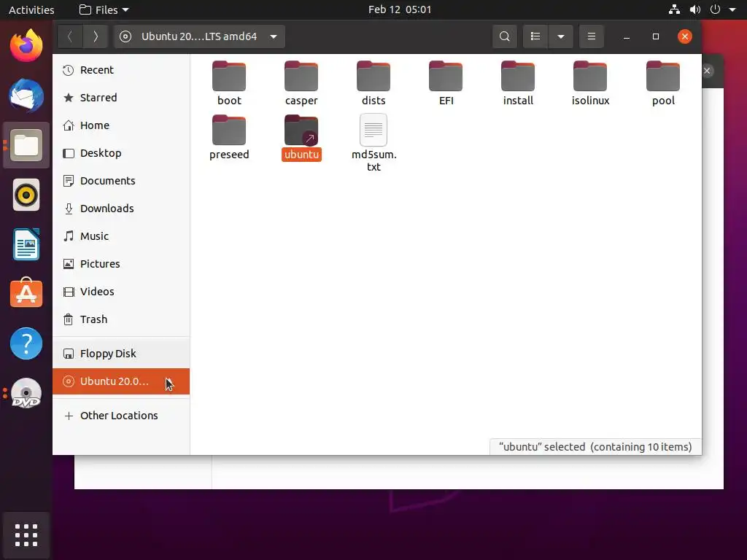Viewport: 747px width, 560px height.
Task: Open Starred in the sidebar
Action: (x=121, y=98)
